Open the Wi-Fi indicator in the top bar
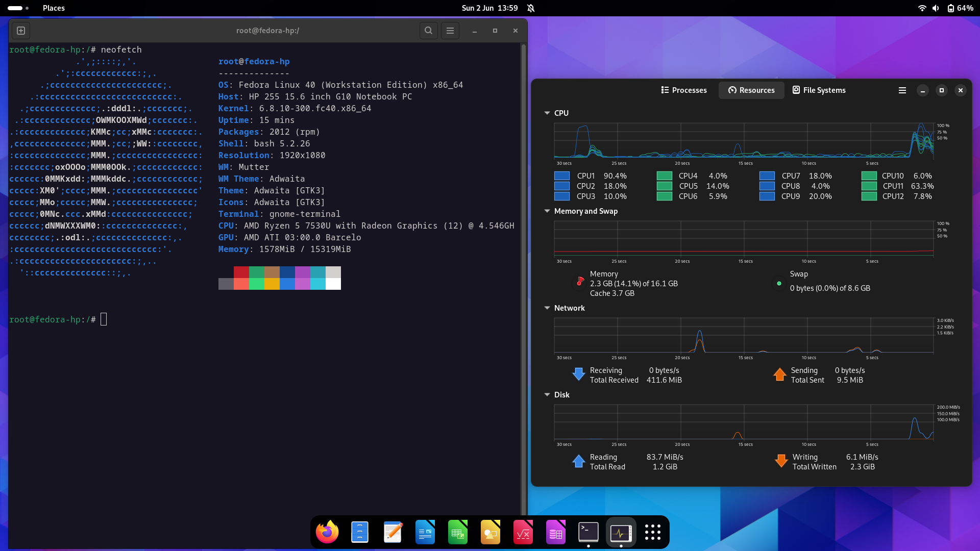The width and height of the screenshot is (980, 551). click(x=922, y=8)
